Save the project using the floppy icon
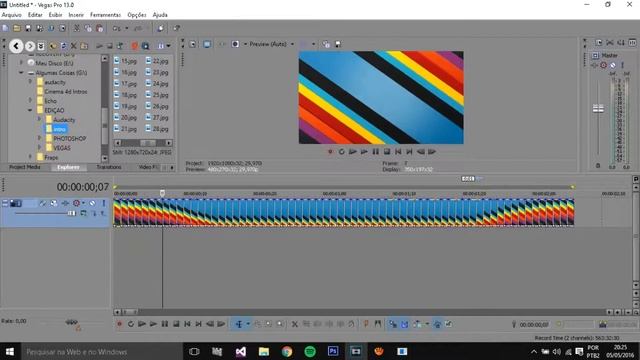Screen dimensions: 640x360 (28, 28)
